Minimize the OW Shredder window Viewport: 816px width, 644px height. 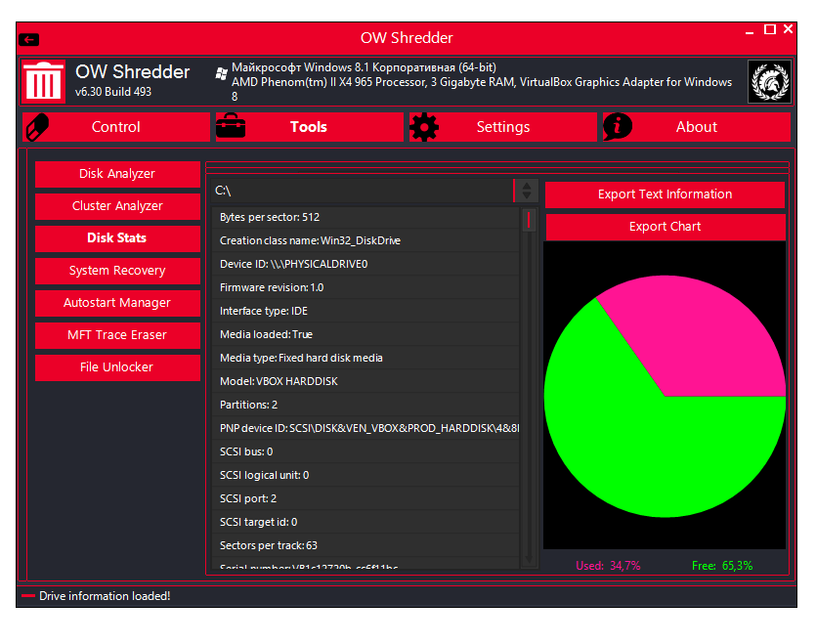click(x=750, y=31)
